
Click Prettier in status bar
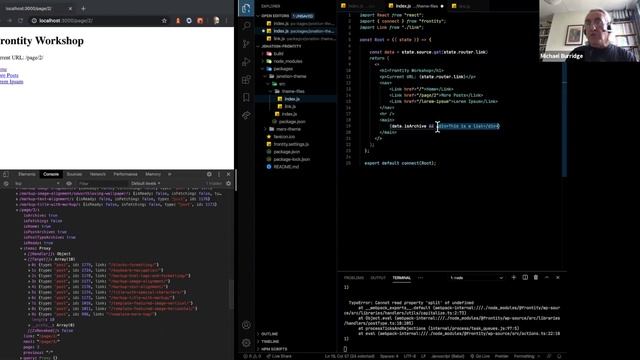pos(502,356)
